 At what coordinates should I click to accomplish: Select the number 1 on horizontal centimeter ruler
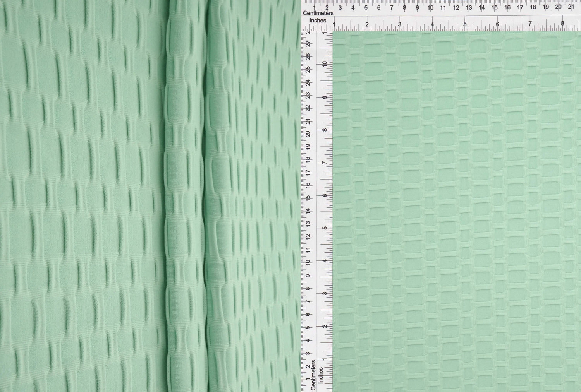point(314,7)
